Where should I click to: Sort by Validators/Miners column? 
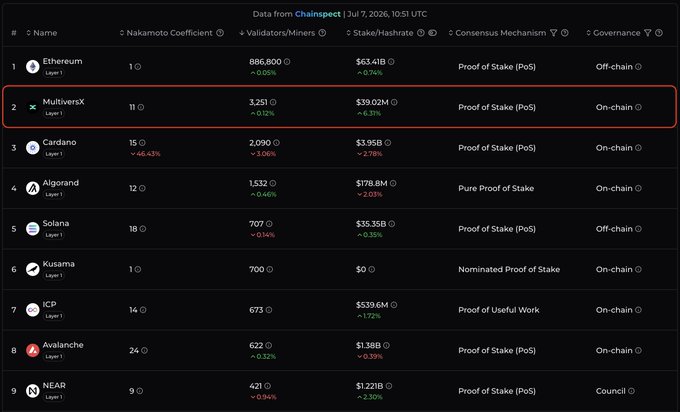pyautogui.click(x=277, y=33)
